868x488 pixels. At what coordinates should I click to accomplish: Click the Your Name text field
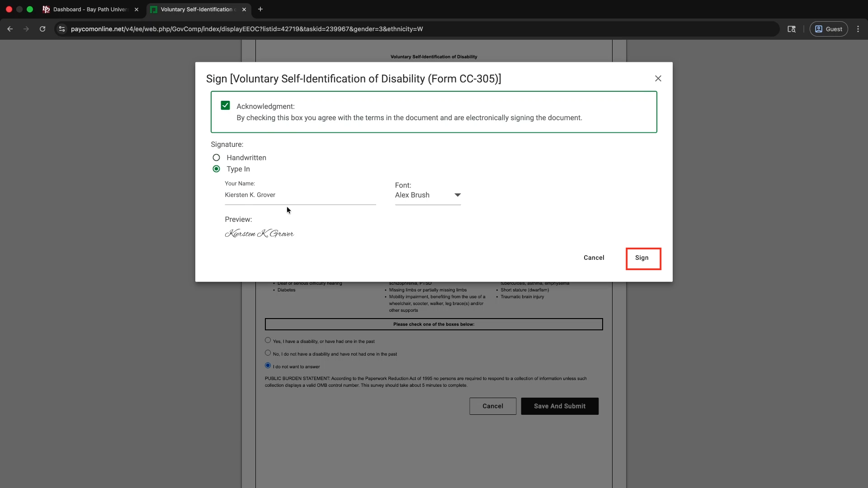[300, 195]
